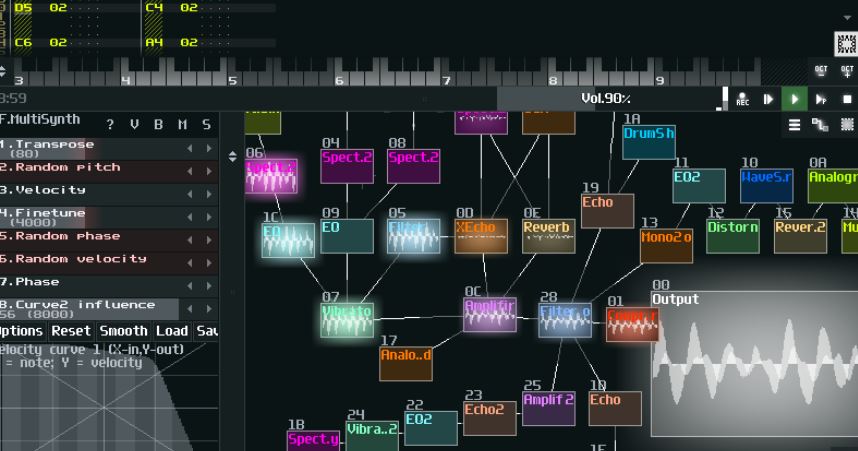Save the velocity curve

point(207,331)
